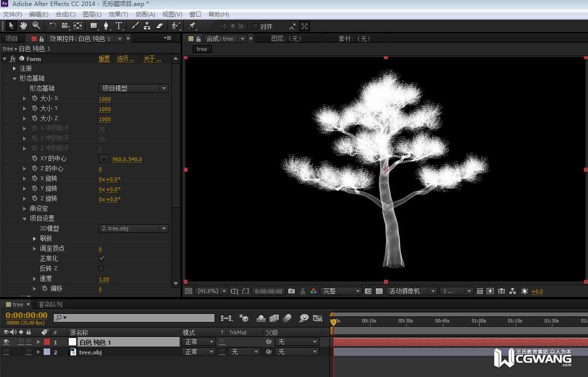Click the timeline layer search field
The image size is (588, 377).
(x=135, y=317)
